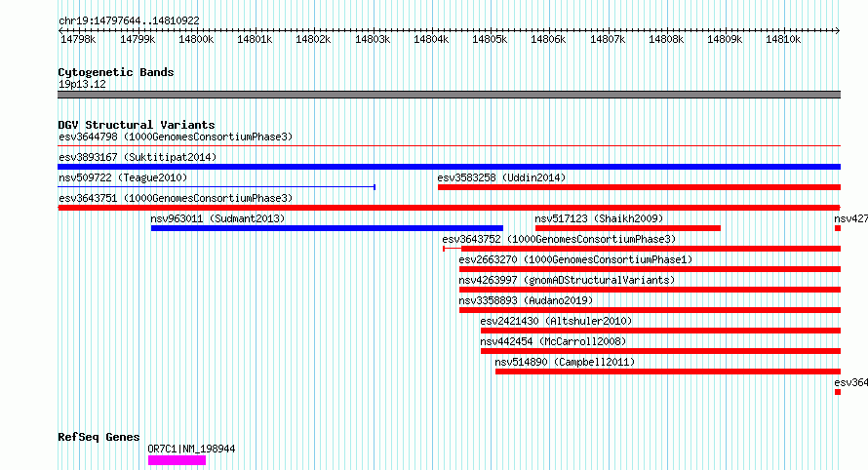Open the nsv963011 (Sudmant2013) label
Image resolution: width=868 pixels, height=470 pixels.
217,218
